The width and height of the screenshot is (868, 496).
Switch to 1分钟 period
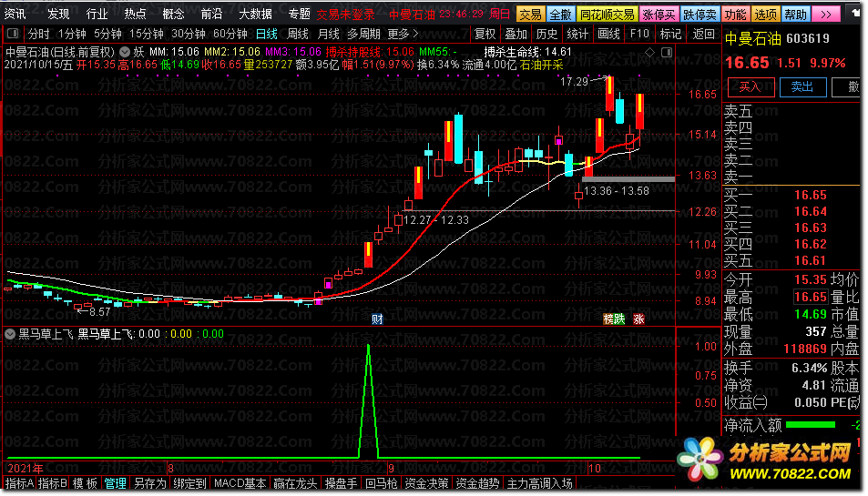coord(73,34)
